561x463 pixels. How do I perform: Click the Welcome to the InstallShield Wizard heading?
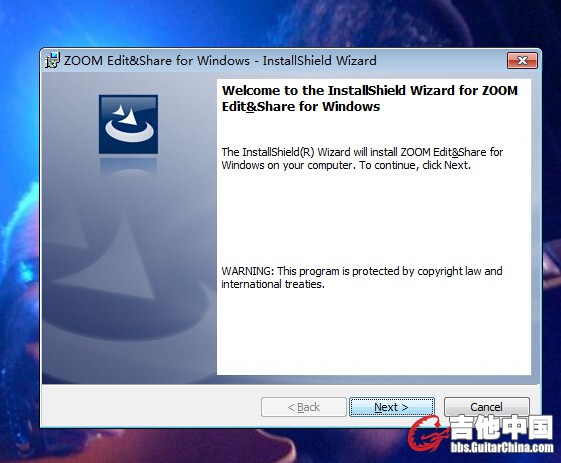point(370,98)
